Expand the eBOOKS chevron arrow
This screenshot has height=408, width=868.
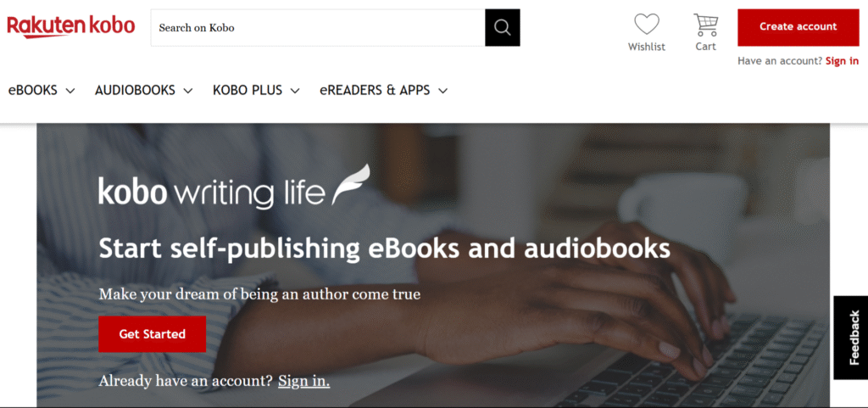click(x=70, y=91)
